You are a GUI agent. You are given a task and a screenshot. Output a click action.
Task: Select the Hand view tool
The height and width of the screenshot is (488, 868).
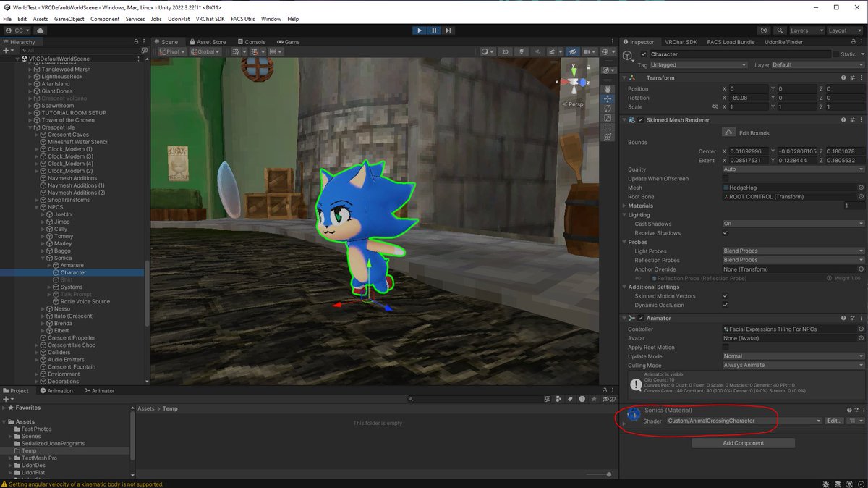(608, 89)
